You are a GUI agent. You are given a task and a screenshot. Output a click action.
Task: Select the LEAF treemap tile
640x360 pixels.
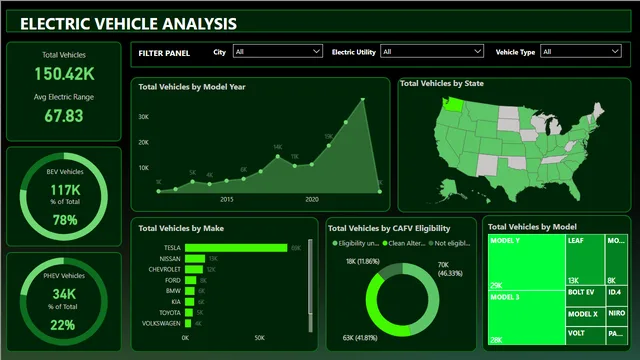click(x=585, y=260)
